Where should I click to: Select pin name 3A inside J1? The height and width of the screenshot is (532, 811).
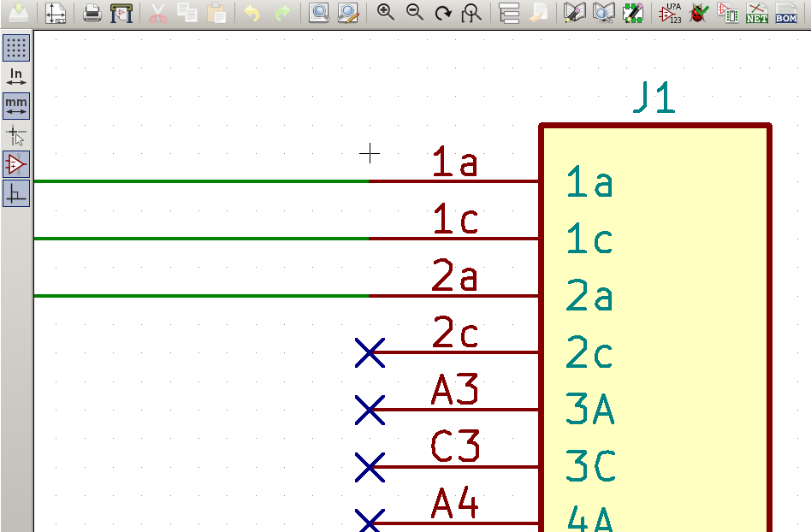click(x=590, y=409)
